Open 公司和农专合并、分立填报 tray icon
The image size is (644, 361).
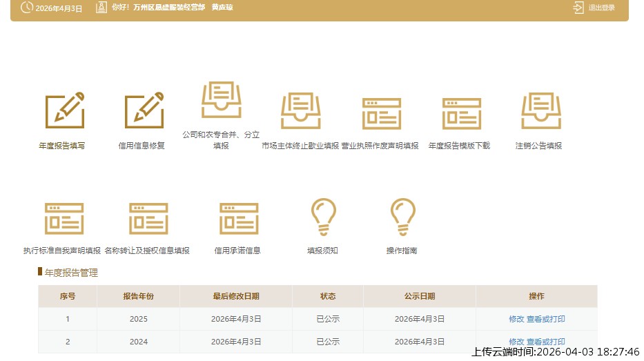(x=221, y=101)
